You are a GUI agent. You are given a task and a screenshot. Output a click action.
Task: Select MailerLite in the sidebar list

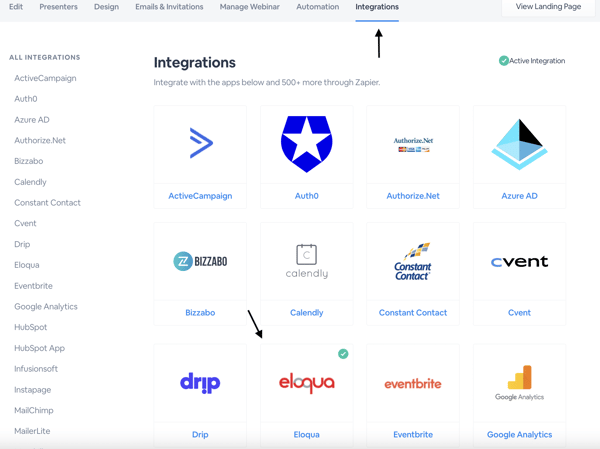pos(32,431)
